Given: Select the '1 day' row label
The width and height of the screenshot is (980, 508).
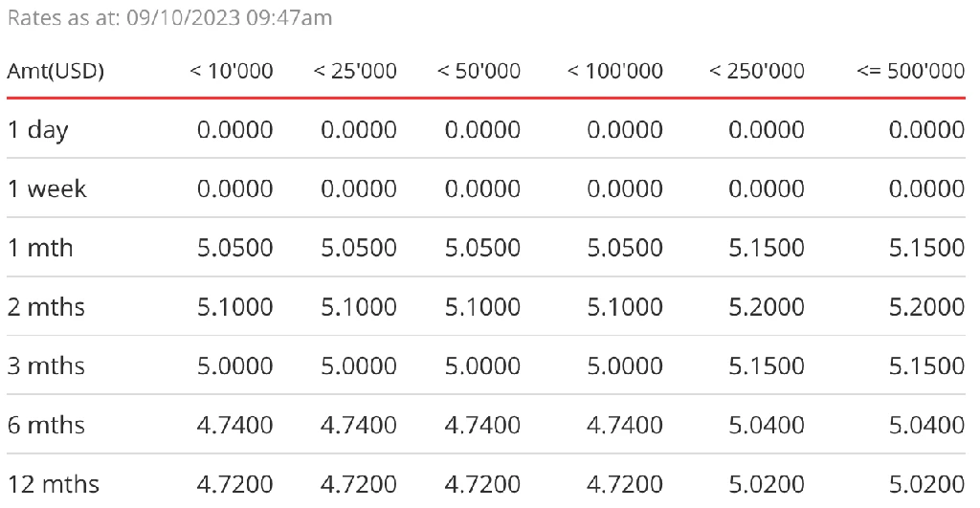Looking at the screenshot, I should click(38, 131).
